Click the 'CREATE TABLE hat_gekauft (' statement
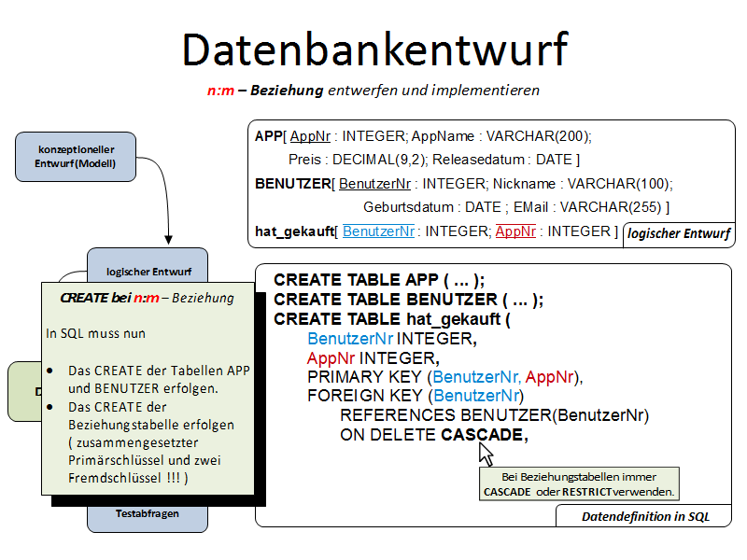Image resolution: width=747 pixels, height=560 pixels. tap(392, 319)
